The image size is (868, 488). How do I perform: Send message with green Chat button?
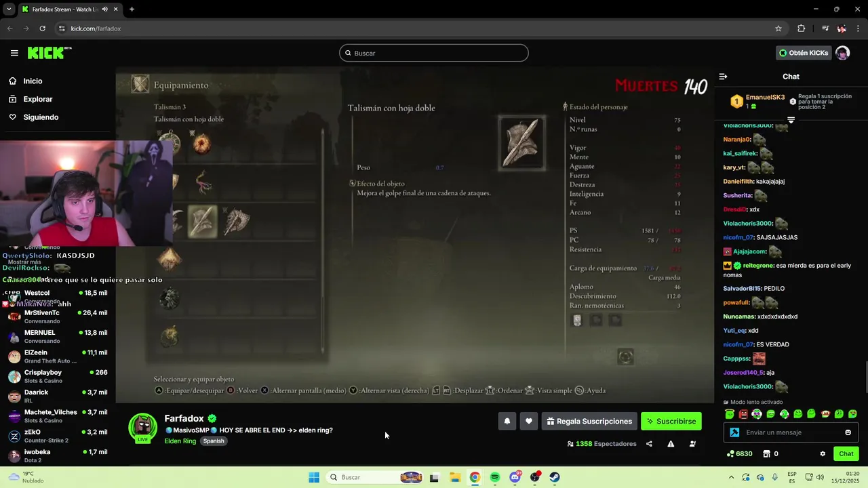pyautogui.click(x=846, y=453)
